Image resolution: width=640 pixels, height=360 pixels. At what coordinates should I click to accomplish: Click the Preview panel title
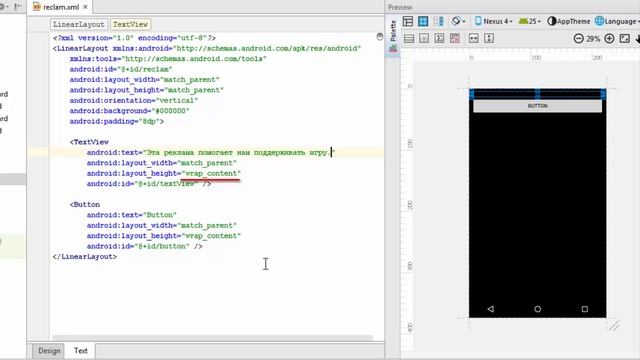pyautogui.click(x=400, y=7)
